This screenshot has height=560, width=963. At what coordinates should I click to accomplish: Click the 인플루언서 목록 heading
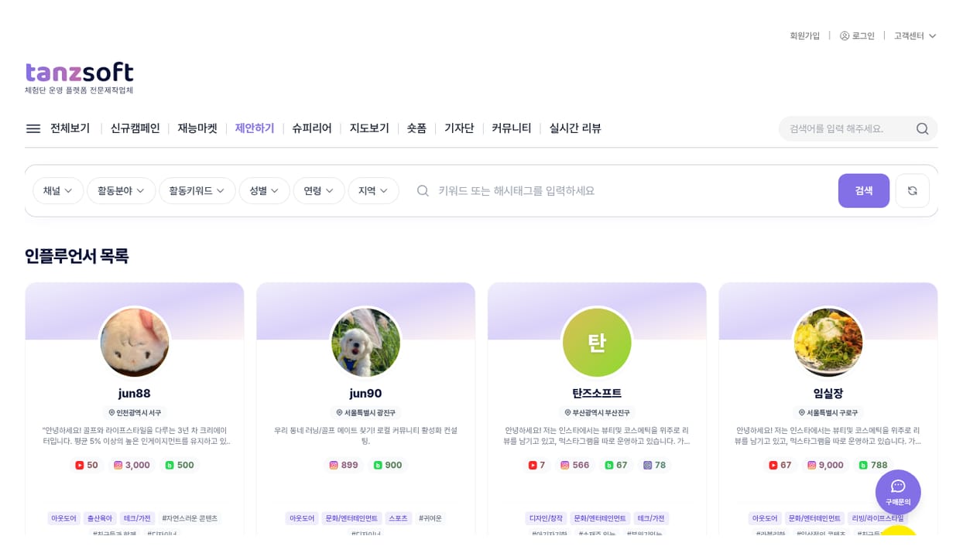77,256
